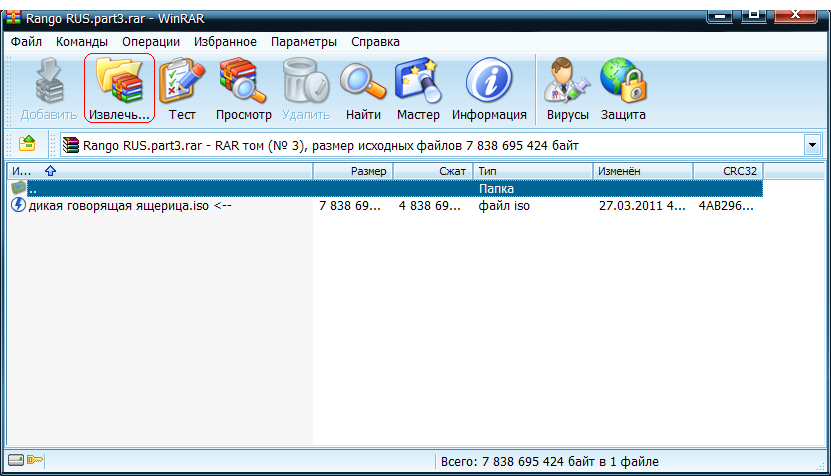This screenshot has width=831, height=476.
Task: Click the iso file lightning icon
Action: (19, 205)
